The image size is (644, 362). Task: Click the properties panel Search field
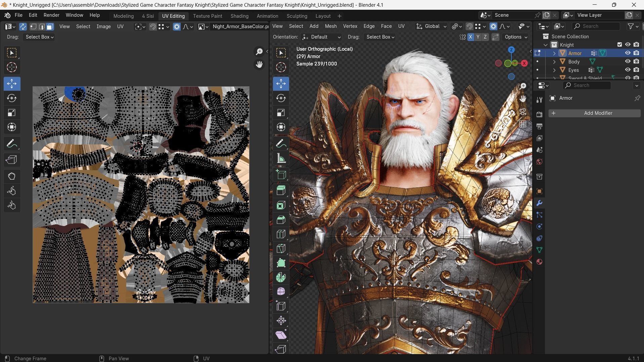[587, 85]
